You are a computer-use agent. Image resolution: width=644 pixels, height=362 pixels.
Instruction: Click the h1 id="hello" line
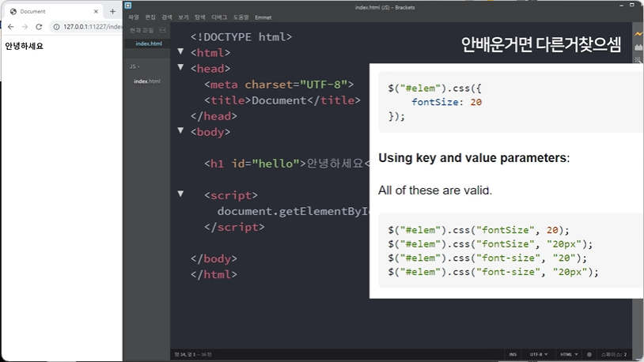(286, 164)
